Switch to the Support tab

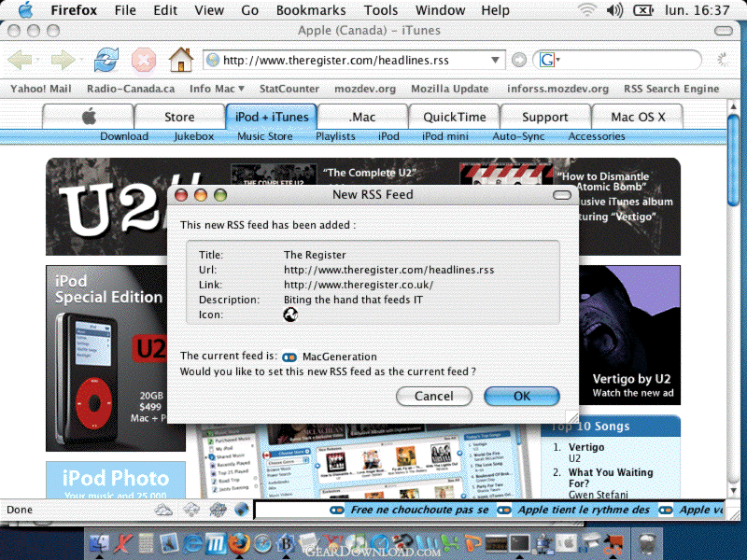[x=545, y=117]
